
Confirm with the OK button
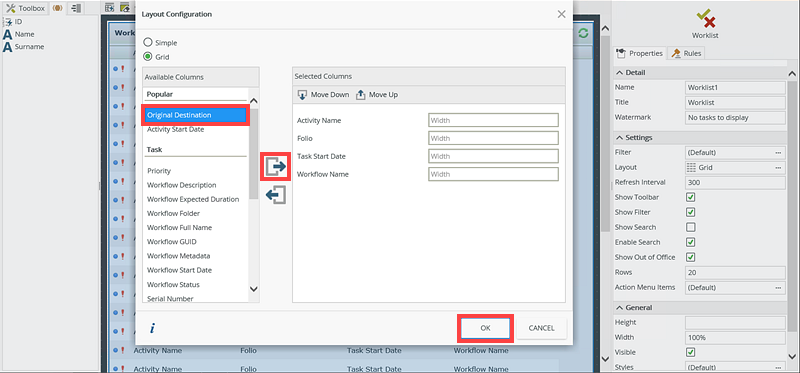[485, 328]
